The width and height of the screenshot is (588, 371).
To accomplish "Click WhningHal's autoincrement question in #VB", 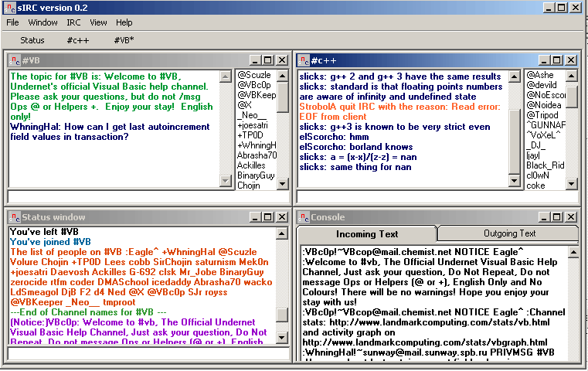I will pos(110,131).
